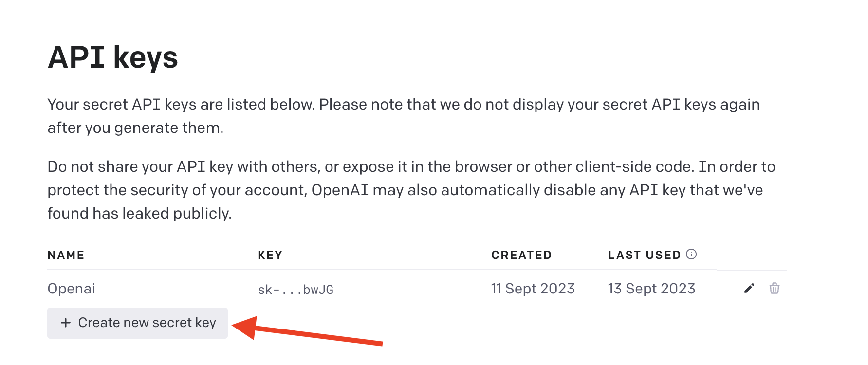Click the 'Do not share your API key' paragraph
This screenshot has height=365, width=868.
pos(411,190)
